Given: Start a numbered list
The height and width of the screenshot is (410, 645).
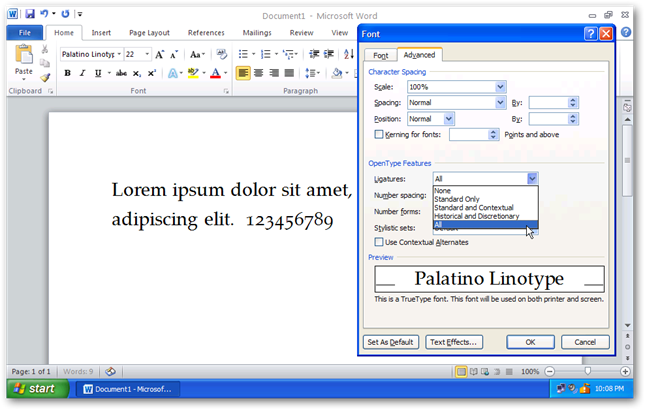Looking at the screenshot, I should [266, 54].
